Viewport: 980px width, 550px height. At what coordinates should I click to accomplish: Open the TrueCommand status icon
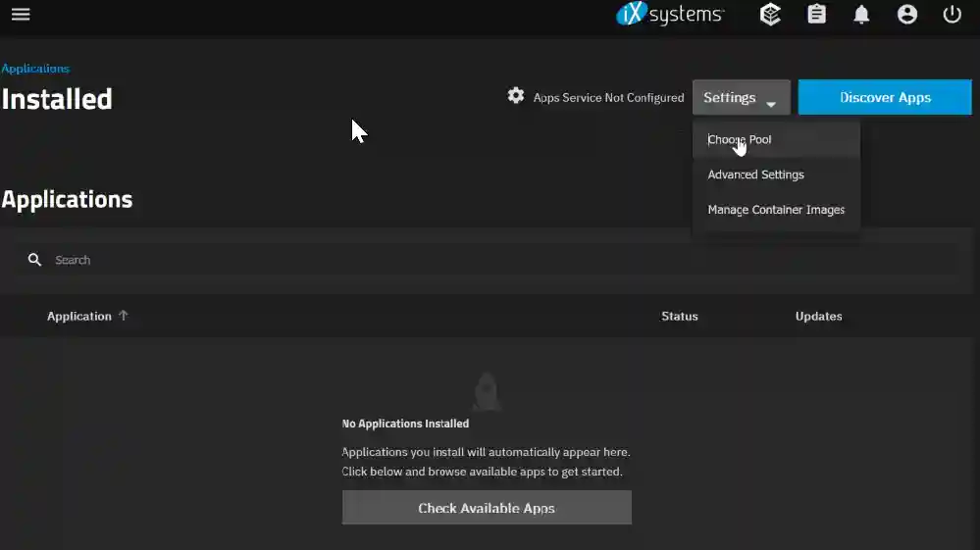[x=770, y=14]
